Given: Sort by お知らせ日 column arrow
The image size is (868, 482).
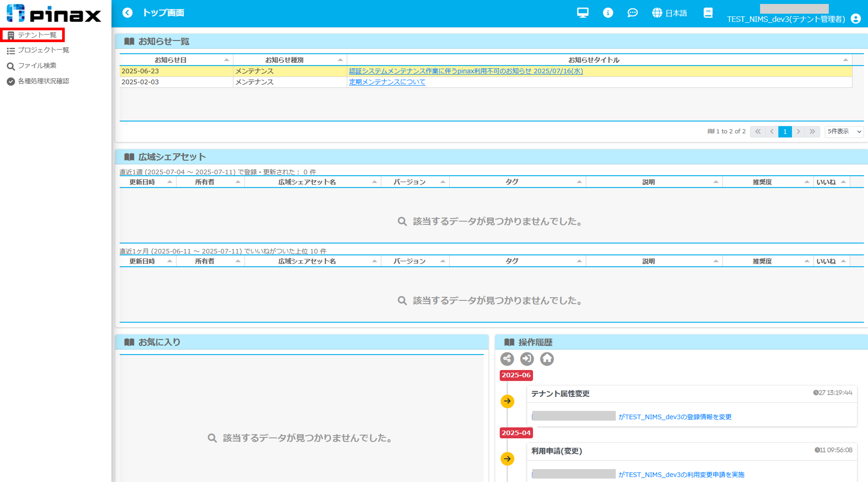Looking at the screenshot, I should (x=226, y=60).
